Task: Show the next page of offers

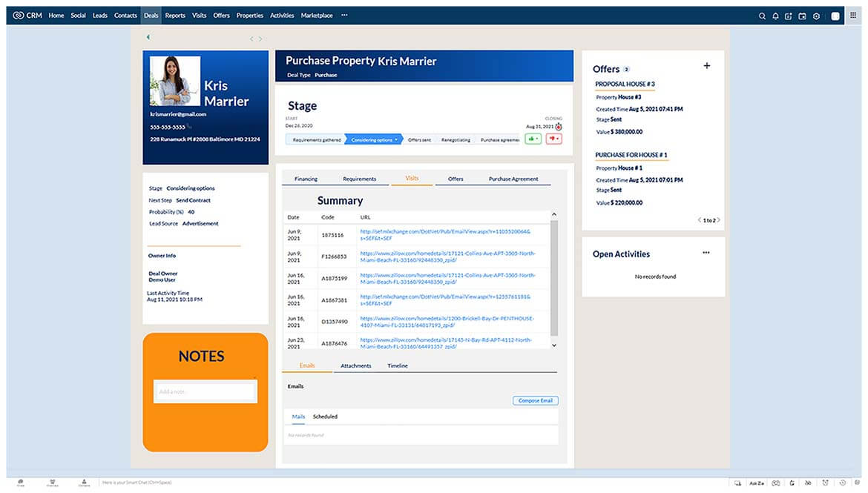Action: [x=719, y=220]
